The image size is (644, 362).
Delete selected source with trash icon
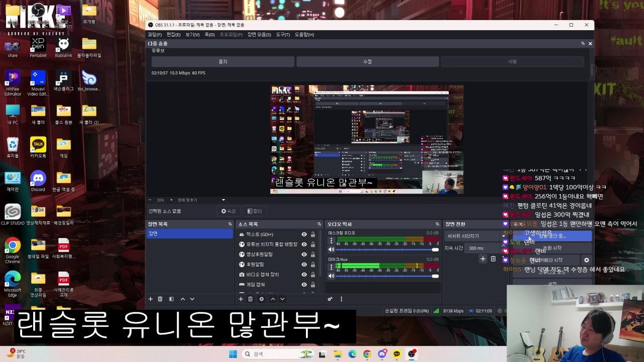tap(250, 299)
